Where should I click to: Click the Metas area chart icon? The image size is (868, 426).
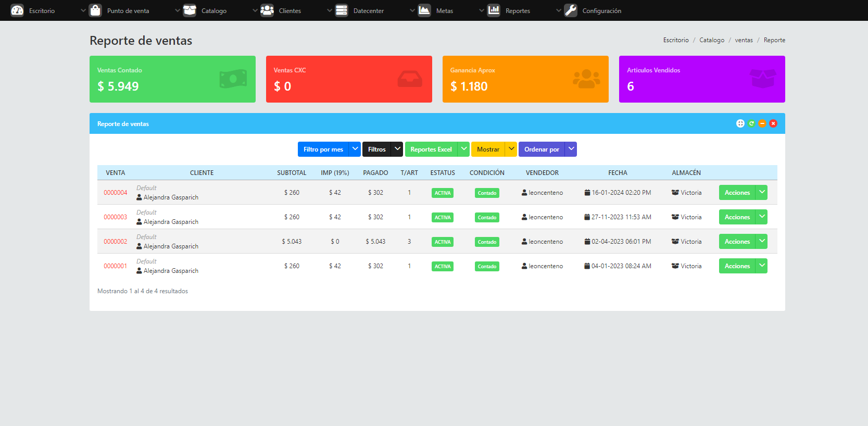point(424,10)
